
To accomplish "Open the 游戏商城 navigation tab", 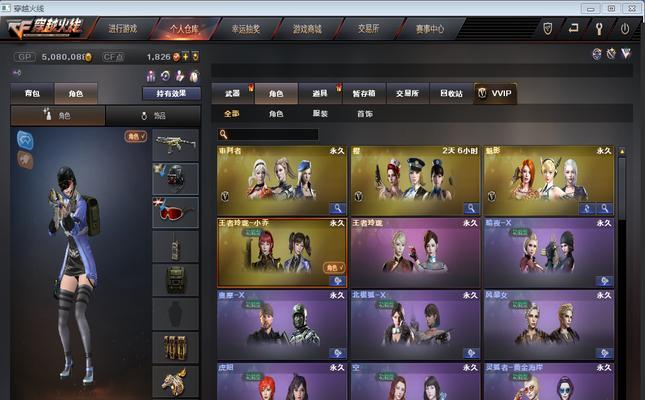I will point(307,29).
